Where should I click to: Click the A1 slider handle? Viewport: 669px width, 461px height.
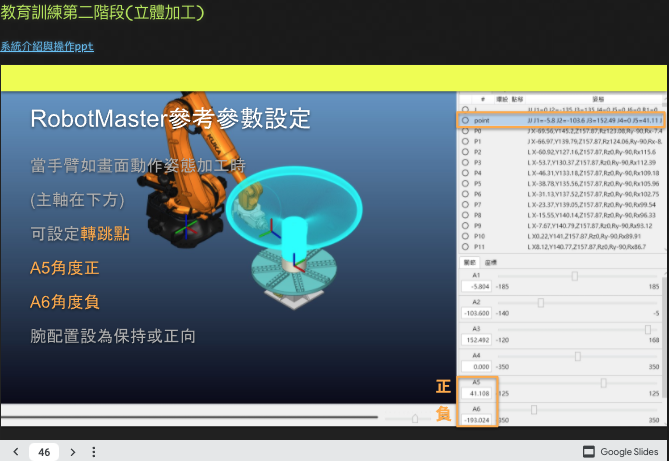point(575,276)
